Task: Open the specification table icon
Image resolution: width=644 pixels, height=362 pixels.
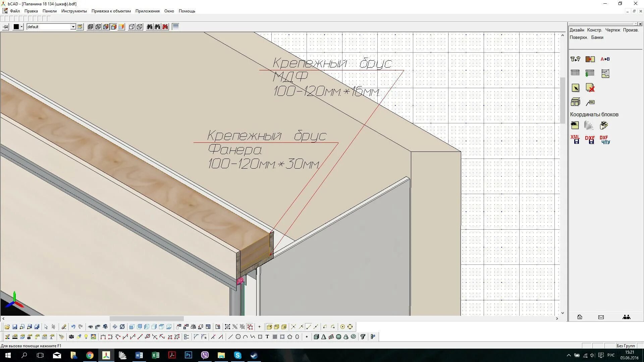Action: [x=575, y=73]
